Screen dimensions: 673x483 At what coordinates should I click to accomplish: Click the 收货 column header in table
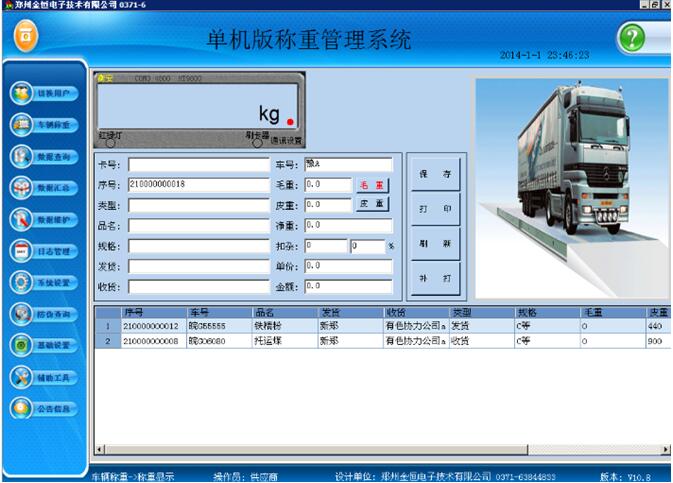click(416, 312)
